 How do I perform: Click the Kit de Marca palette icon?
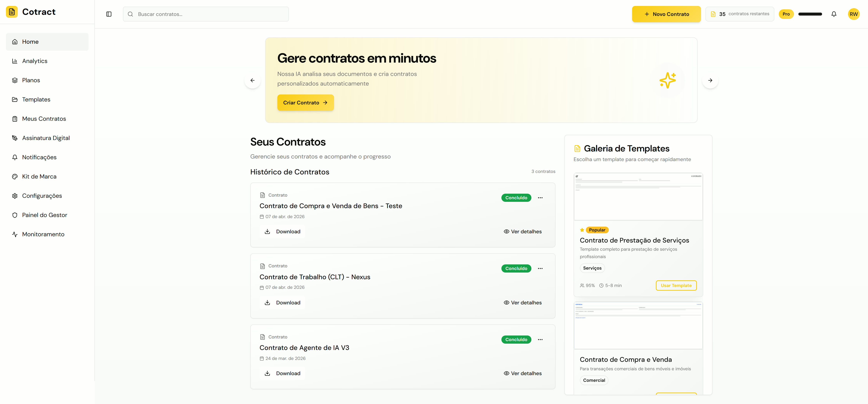click(x=15, y=176)
